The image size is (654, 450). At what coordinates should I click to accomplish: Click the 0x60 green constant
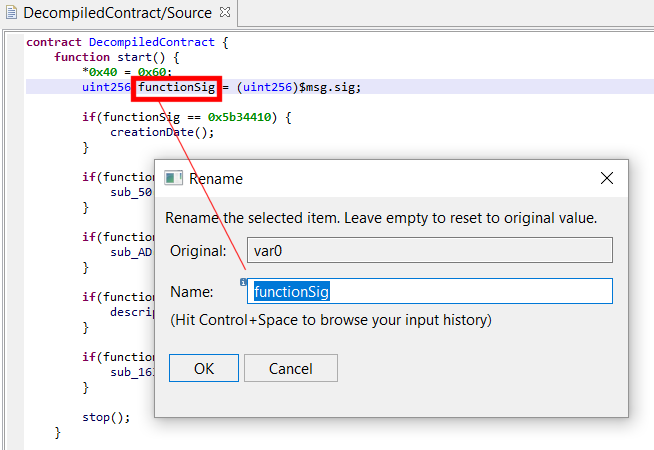point(155,72)
